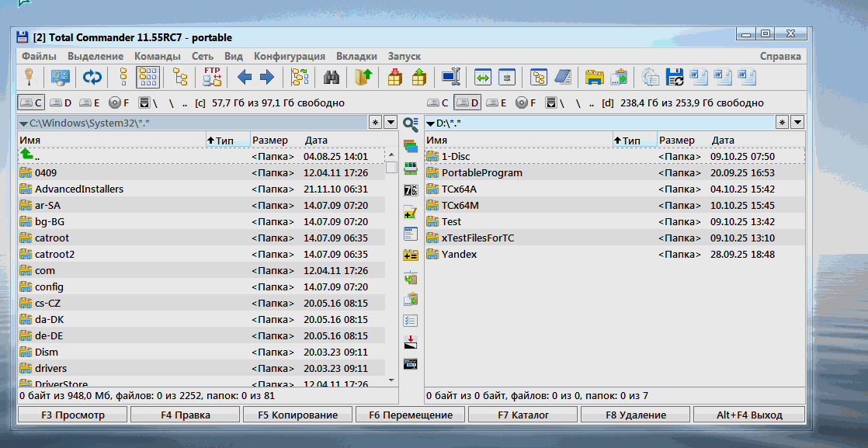The width and height of the screenshot is (868, 448).
Task: Select drive C in the left drive bar
Action: pos(31,103)
